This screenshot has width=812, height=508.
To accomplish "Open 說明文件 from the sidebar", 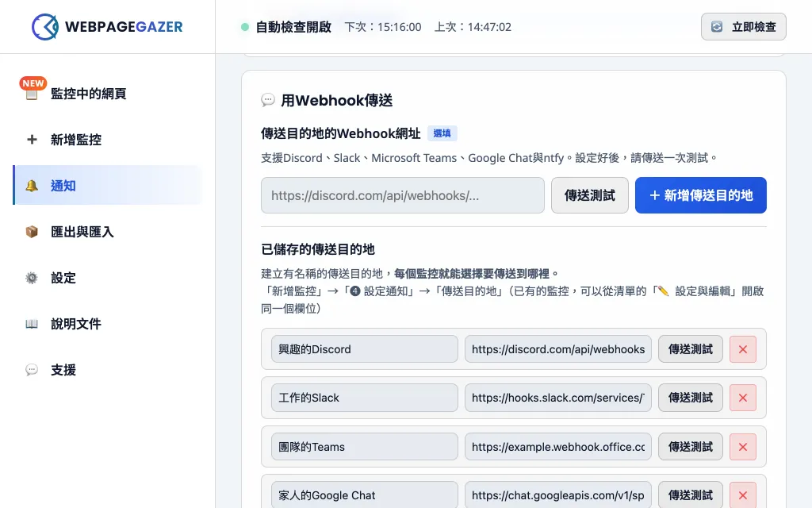I will coord(107,324).
